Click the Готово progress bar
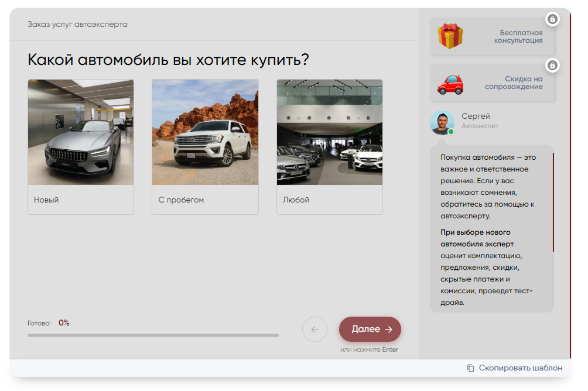The image size is (588, 391). pos(153,335)
